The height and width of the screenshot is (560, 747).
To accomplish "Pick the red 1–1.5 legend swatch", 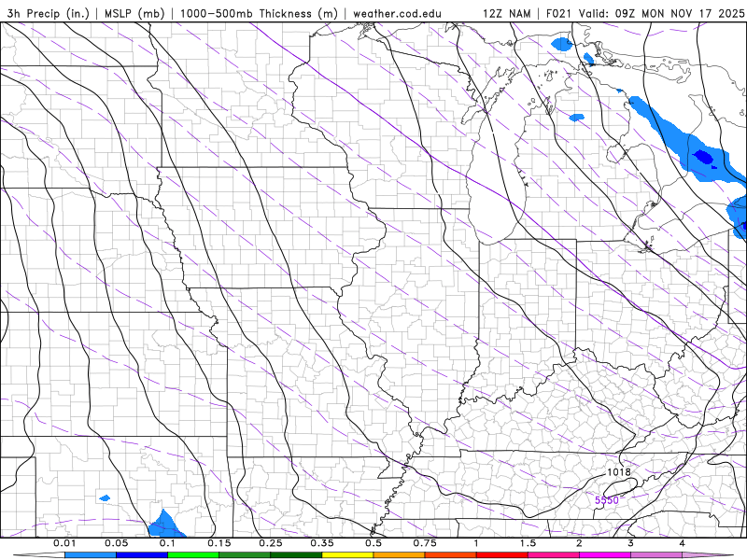I will pos(502,555).
